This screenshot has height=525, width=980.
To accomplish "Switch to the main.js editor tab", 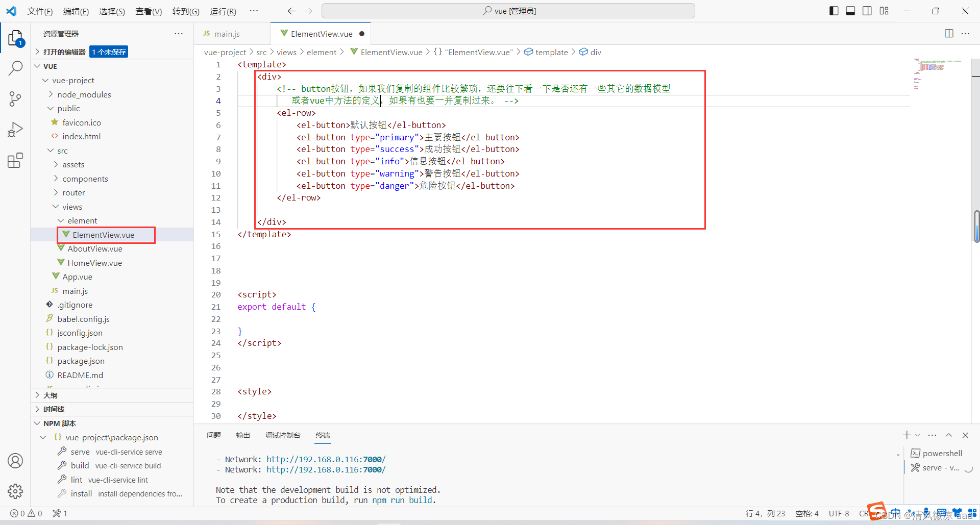I will [x=232, y=34].
